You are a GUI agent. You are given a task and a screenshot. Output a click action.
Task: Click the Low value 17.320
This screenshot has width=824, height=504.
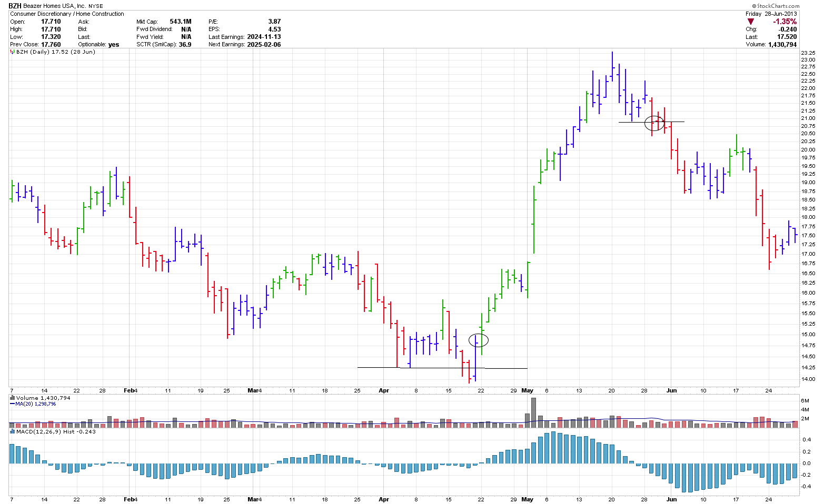coord(51,37)
